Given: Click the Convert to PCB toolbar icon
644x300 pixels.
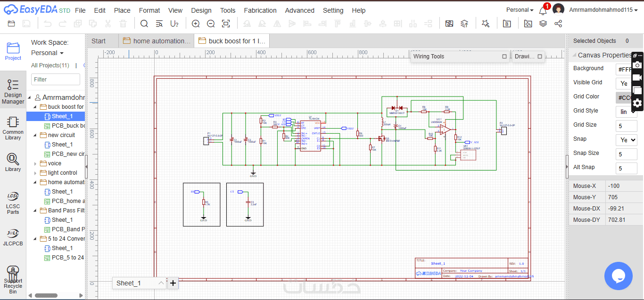Looking at the screenshot, I should (x=464, y=24).
